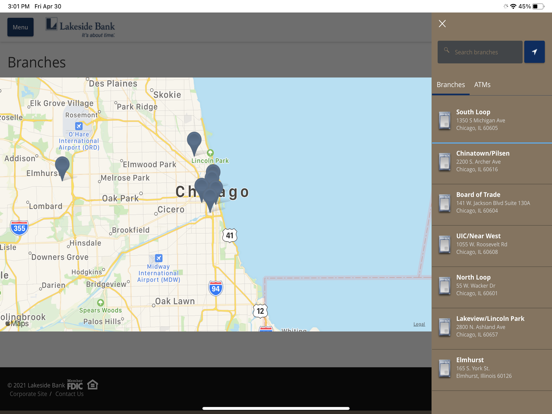
Task: Click the South Loop branch building icon
Action: (445, 120)
